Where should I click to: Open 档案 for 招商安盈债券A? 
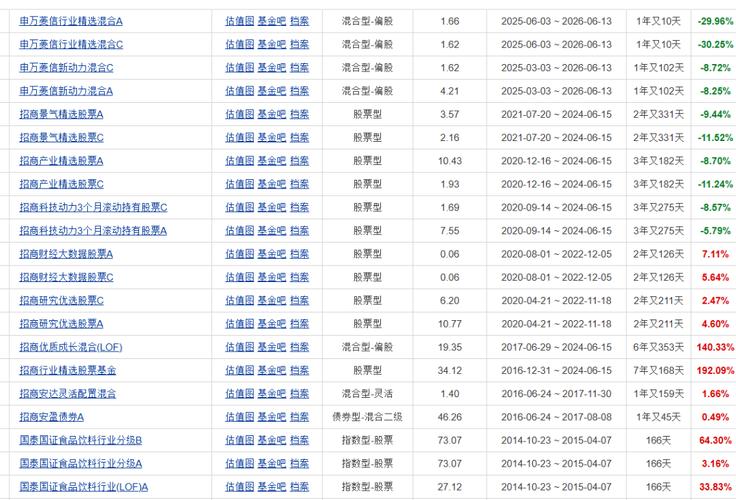(299, 417)
